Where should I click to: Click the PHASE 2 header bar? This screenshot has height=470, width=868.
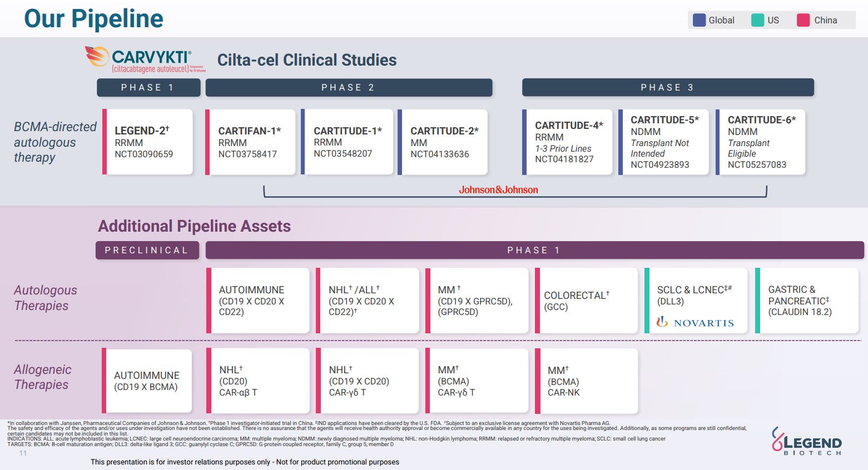(349, 88)
